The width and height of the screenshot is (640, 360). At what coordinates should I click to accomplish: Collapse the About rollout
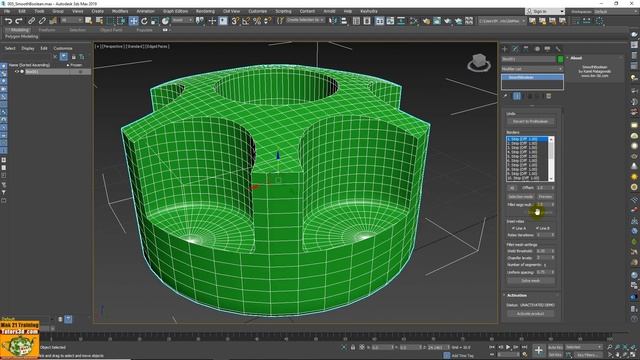pyautogui.click(x=567, y=58)
